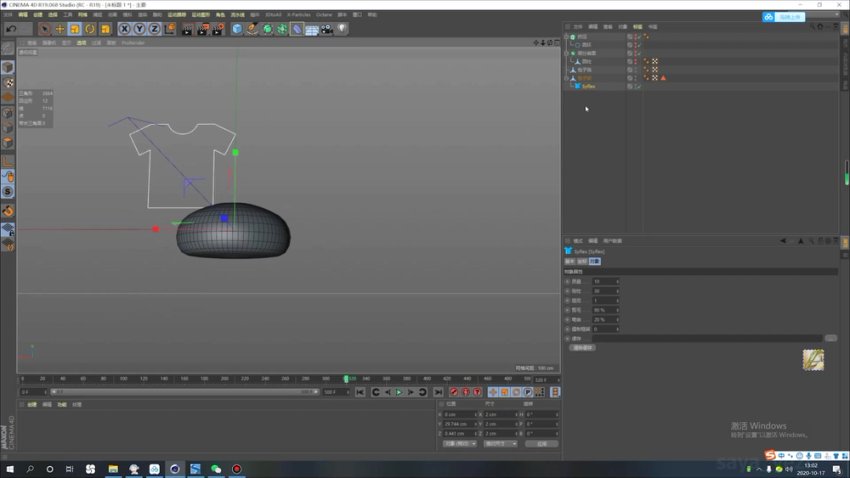Image resolution: width=850 pixels, height=478 pixels.
Task: Switch to Texture mode checker icon
Action: click(x=8, y=82)
